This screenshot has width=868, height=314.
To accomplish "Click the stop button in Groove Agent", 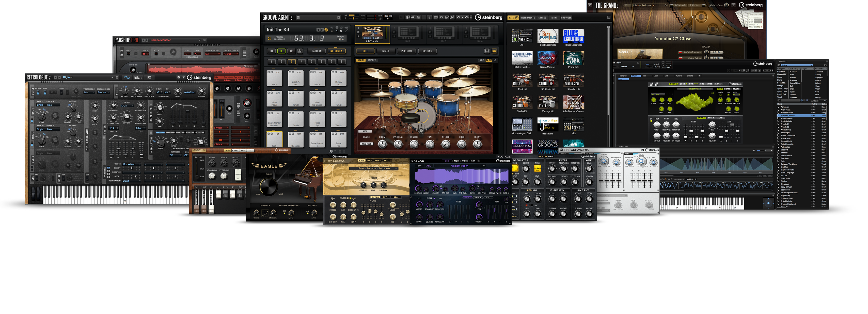I will click(272, 51).
